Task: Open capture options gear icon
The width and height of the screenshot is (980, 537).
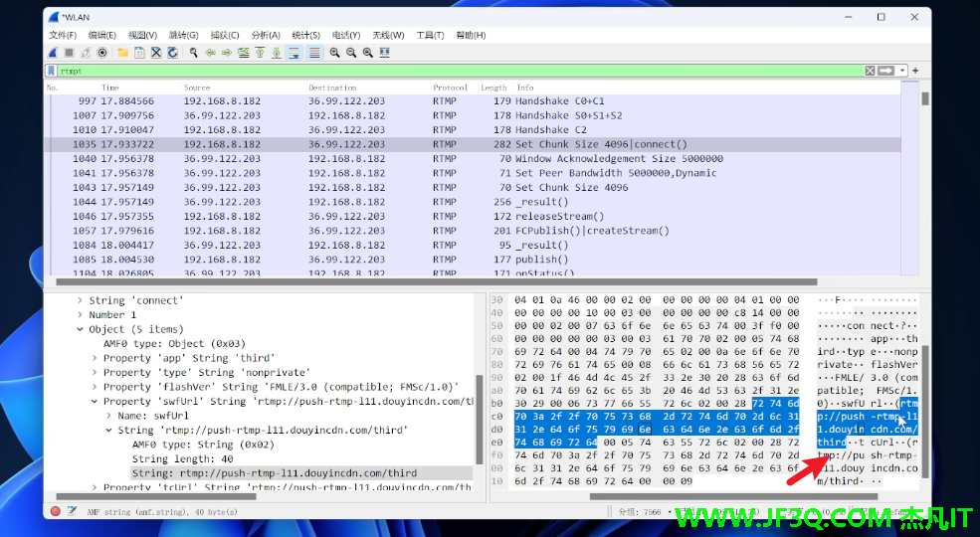Action: (102, 52)
